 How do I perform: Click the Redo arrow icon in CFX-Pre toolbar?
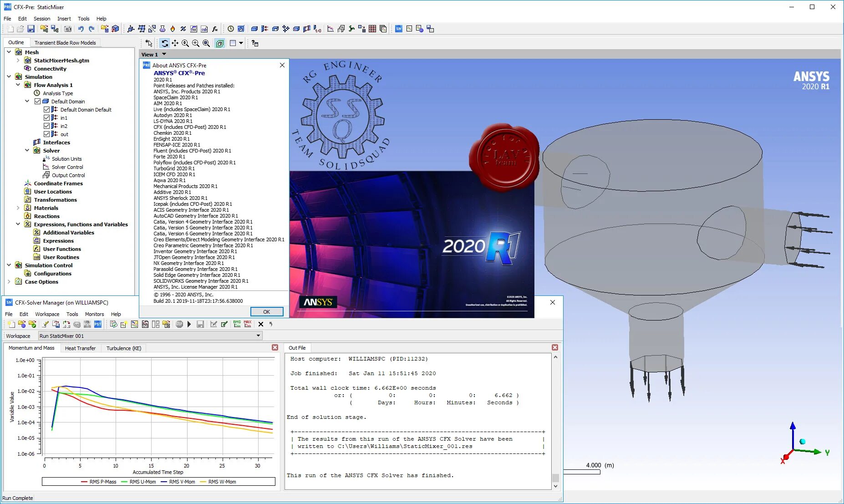click(x=92, y=29)
